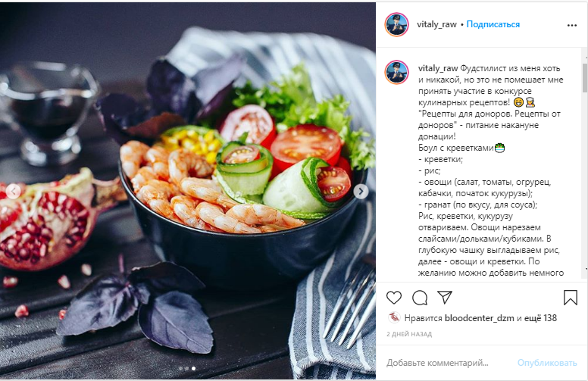The image size is (588, 381).
Task: Open the vitaly_raw username in the caption
Action: [438, 68]
